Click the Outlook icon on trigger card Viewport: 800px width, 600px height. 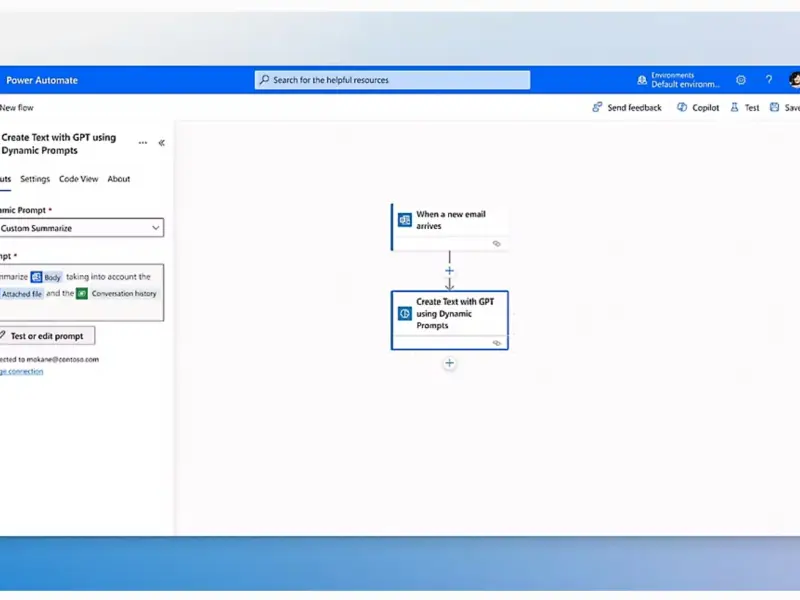(405, 220)
